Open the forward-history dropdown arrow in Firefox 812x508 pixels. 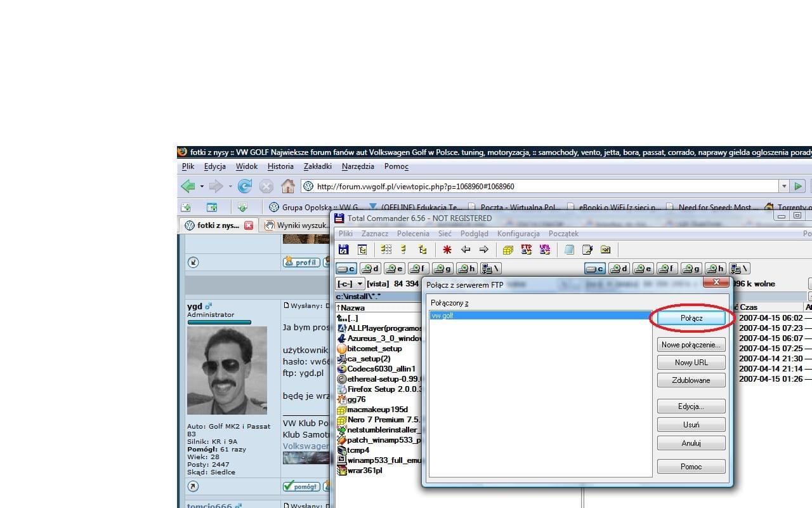[x=230, y=187]
